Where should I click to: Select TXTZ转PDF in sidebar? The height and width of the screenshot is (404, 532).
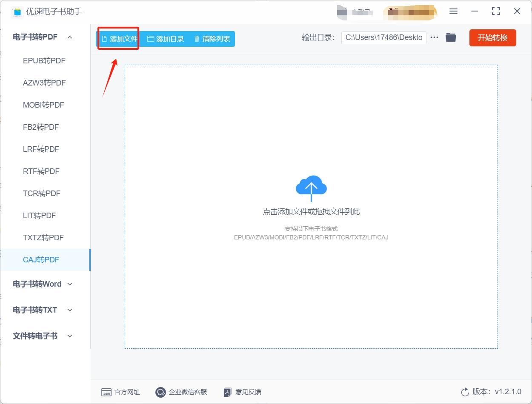coord(45,238)
